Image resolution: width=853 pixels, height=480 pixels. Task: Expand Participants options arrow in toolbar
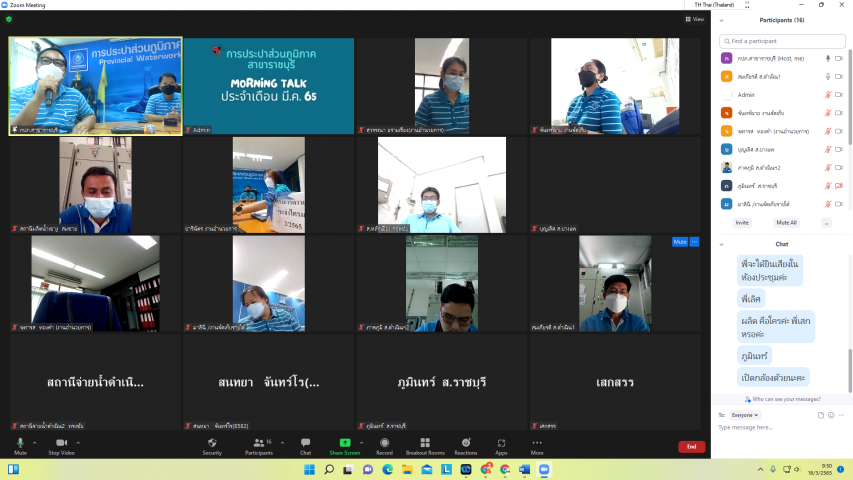pyautogui.click(x=282, y=442)
